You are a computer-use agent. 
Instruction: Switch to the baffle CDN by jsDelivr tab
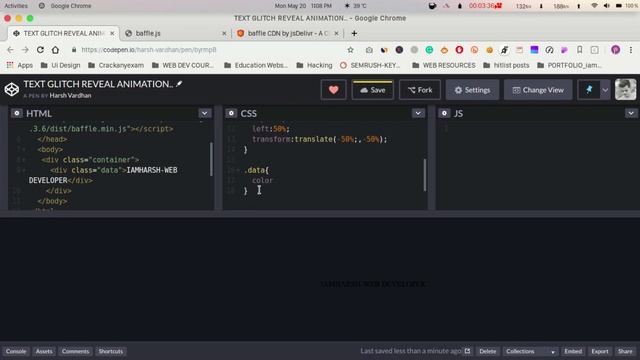pyautogui.click(x=288, y=33)
